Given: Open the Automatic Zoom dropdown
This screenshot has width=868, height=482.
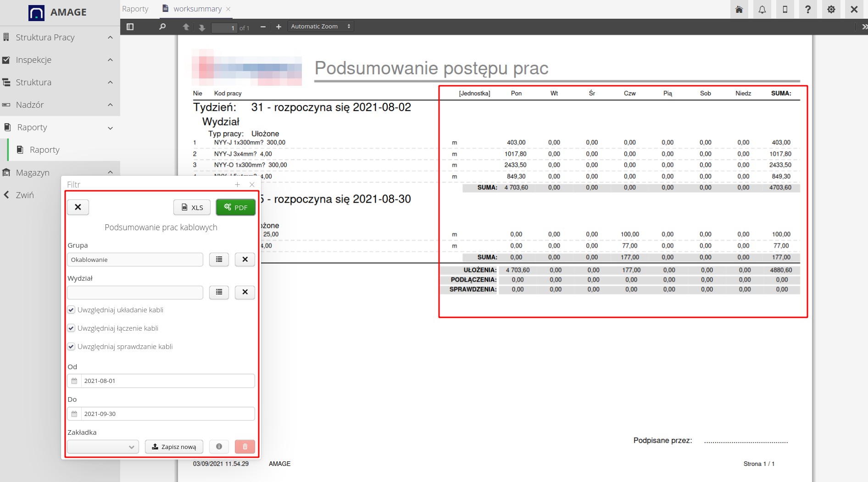Looking at the screenshot, I should point(320,27).
